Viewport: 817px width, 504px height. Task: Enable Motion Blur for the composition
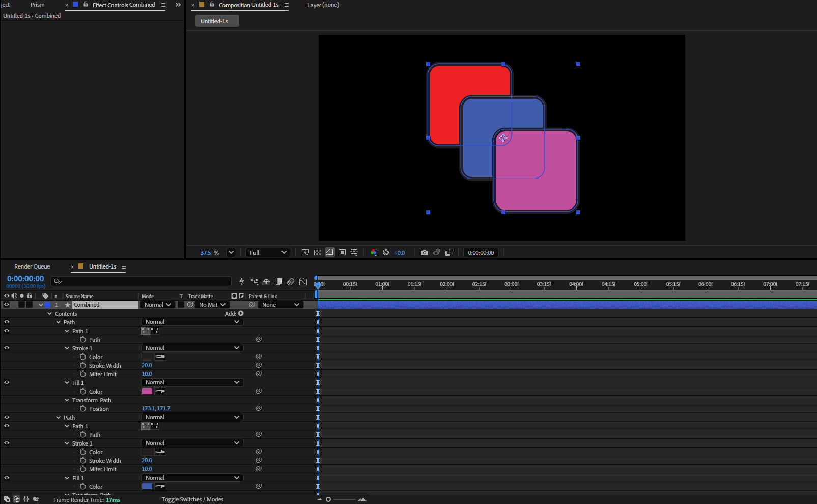point(291,282)
